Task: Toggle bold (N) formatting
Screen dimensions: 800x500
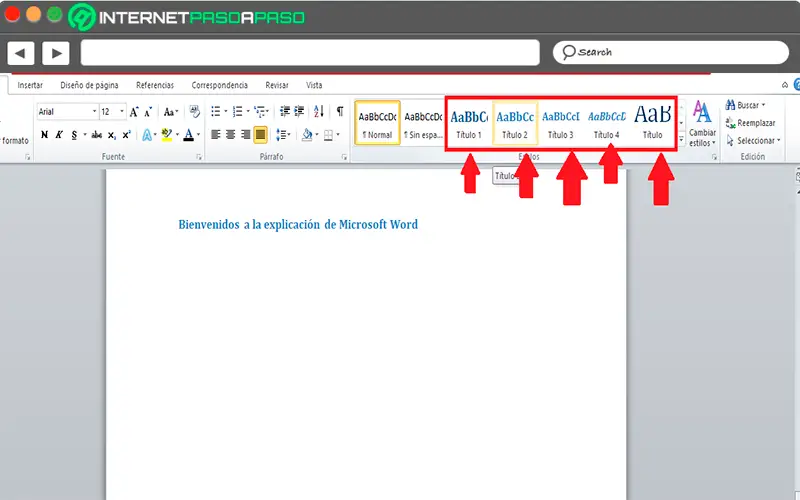Action: click(44, 135)
